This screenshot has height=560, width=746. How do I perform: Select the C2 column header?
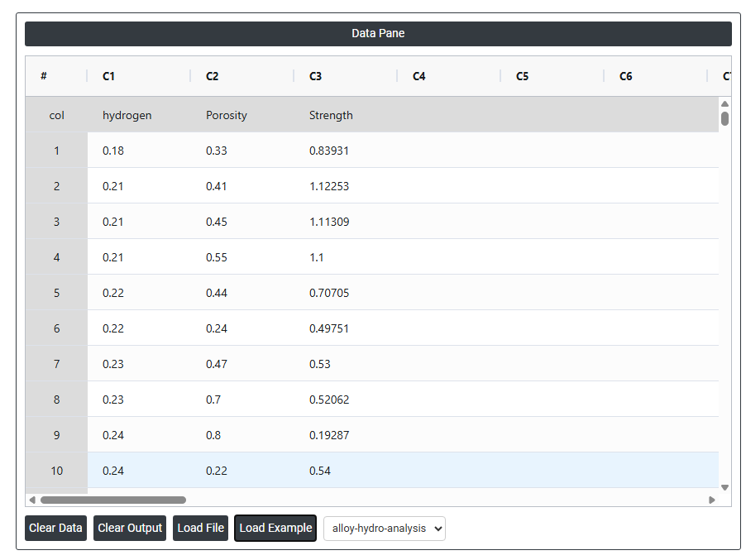(x=241, y=76)
